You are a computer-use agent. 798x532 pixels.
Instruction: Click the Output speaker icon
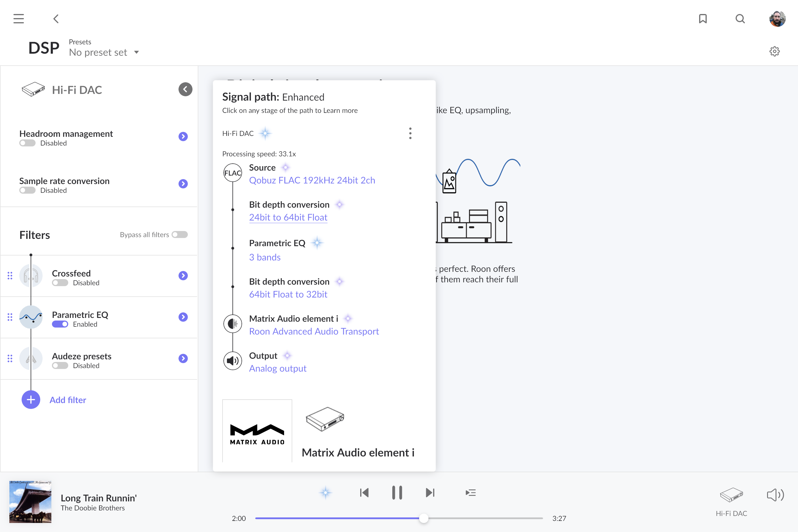[233, 361]
